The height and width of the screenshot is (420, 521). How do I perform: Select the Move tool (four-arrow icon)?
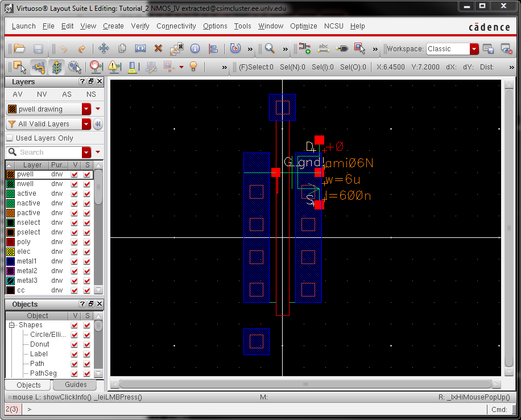(104, 49)
